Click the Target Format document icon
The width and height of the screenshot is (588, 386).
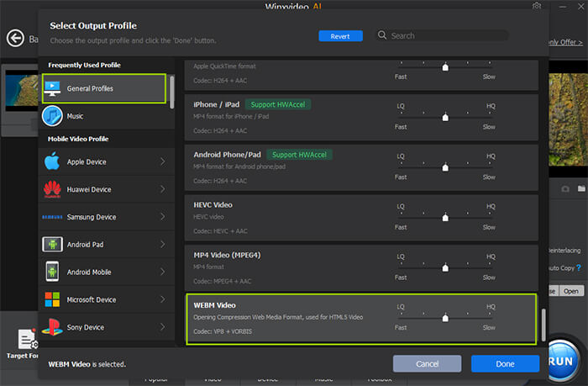click(x=28, y=339)
